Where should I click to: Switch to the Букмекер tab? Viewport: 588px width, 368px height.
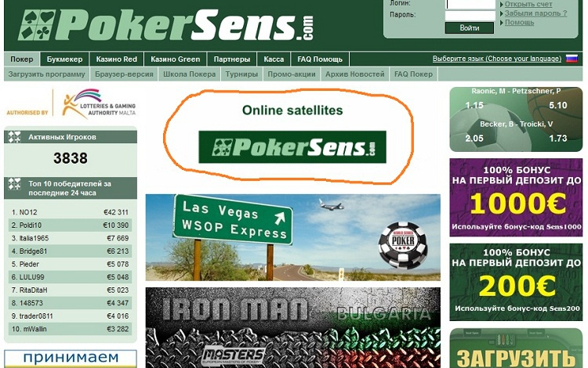(x=64, y=60)
